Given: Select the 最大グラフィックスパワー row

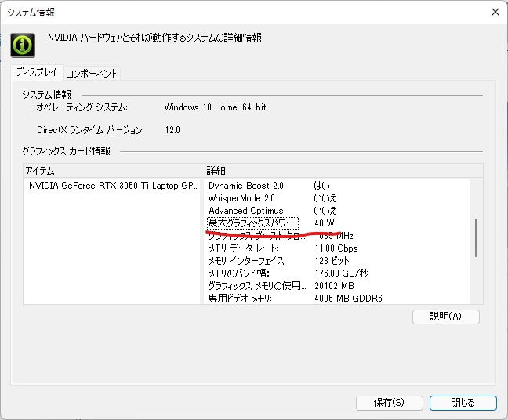Looking at the screenshot, I should point(337,223).
